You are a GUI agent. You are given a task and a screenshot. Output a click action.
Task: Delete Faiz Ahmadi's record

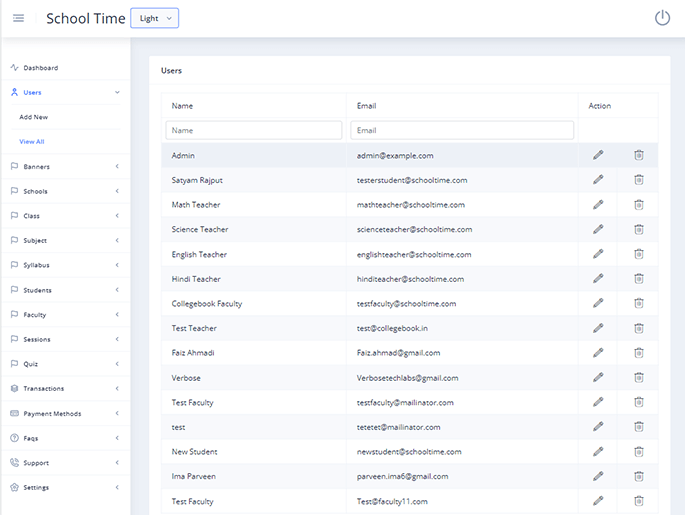pyautogui.click(x=639, y=353)
